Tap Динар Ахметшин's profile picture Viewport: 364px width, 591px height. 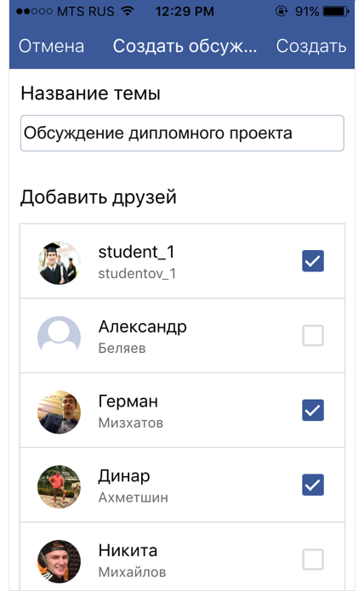[x=60, y=486]
